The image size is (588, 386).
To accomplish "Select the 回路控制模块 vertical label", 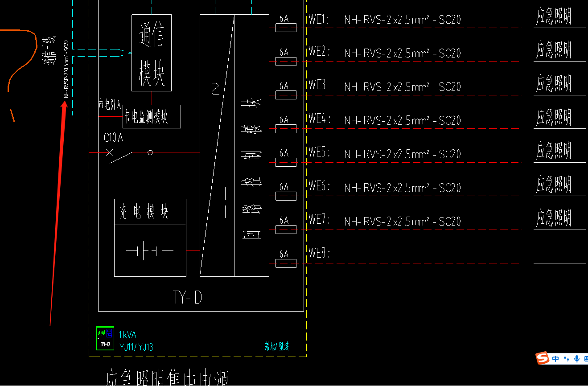I will pos(252,168).
